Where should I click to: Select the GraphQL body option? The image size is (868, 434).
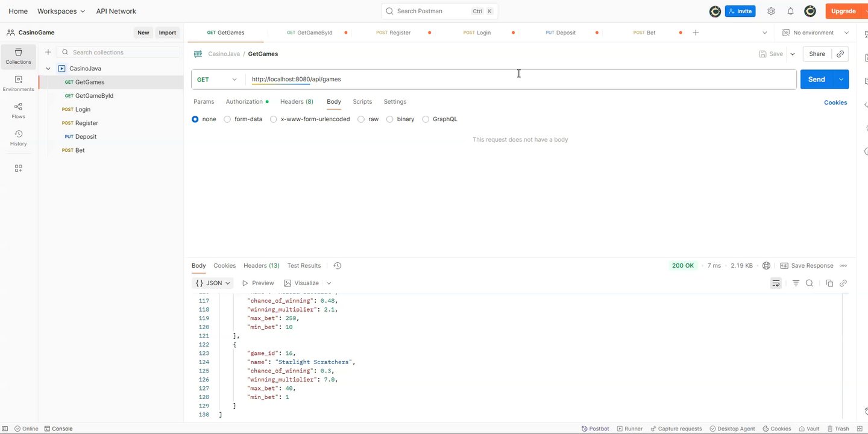(x=426, y=119)
